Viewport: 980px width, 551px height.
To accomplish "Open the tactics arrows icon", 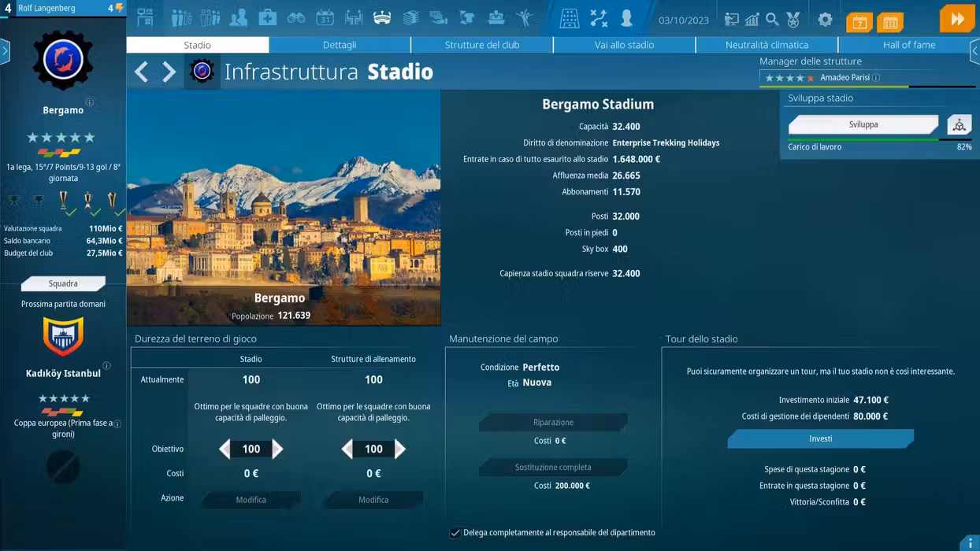I will click(599, 18).
